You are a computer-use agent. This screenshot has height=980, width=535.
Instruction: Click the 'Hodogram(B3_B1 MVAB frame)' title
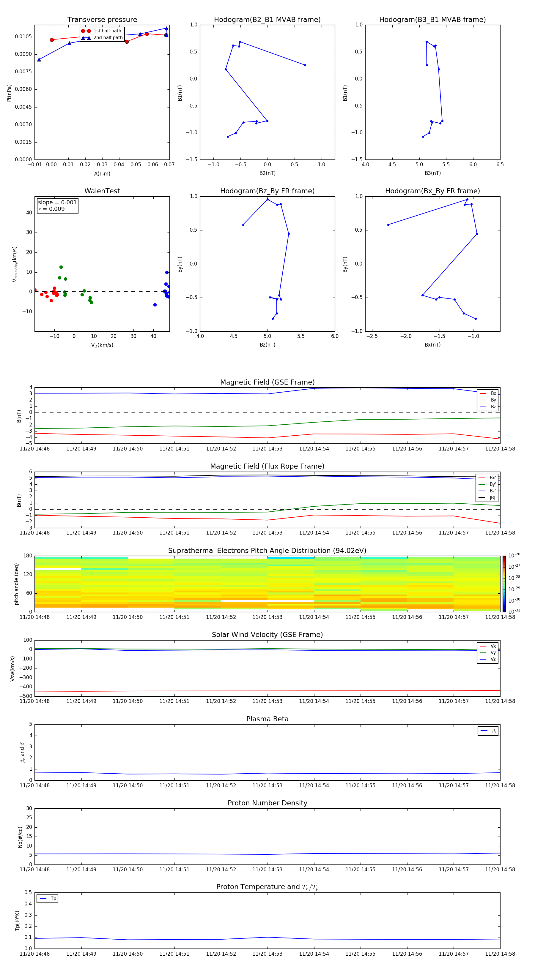coord(432,20)
